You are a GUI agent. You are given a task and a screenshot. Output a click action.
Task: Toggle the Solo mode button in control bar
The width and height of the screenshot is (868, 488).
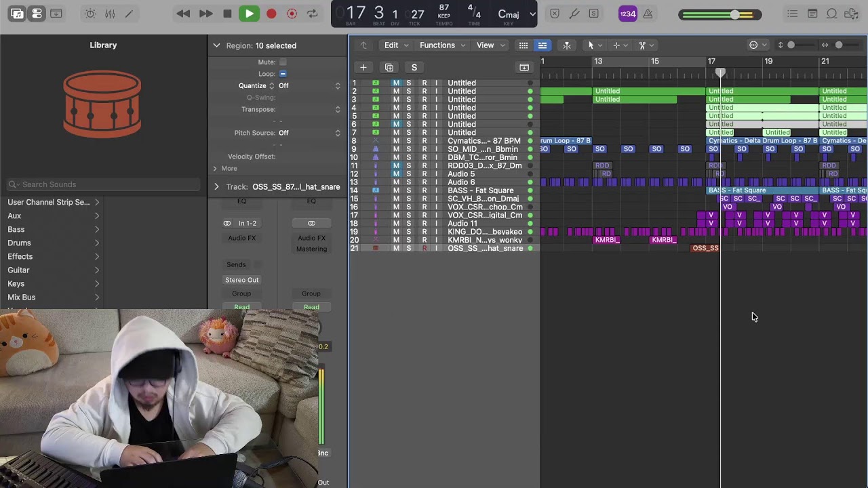(x=594, y=14)
